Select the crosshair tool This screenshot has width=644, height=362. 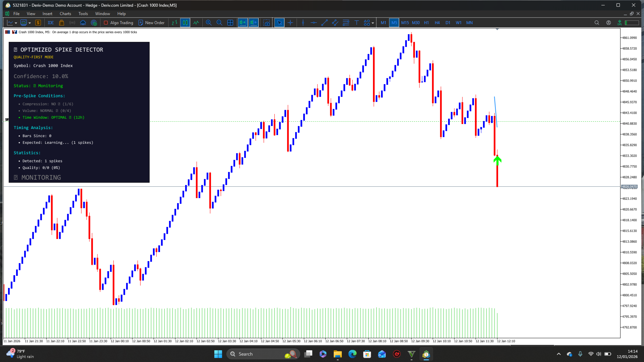(290, 23)
